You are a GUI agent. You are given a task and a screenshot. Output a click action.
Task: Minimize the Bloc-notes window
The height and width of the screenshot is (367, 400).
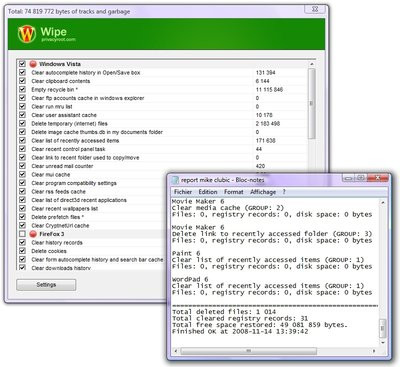coord(348,178)
